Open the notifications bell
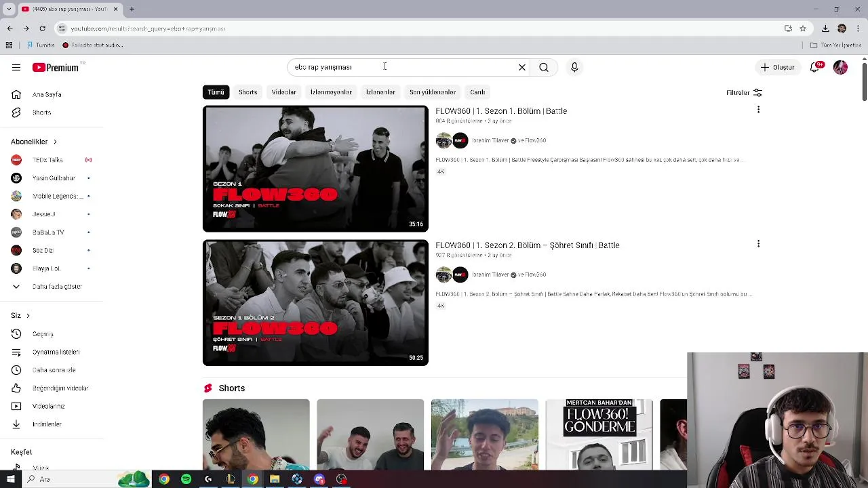Image resolution: width=868 pixels, height=488 pixels. (814, 67)
